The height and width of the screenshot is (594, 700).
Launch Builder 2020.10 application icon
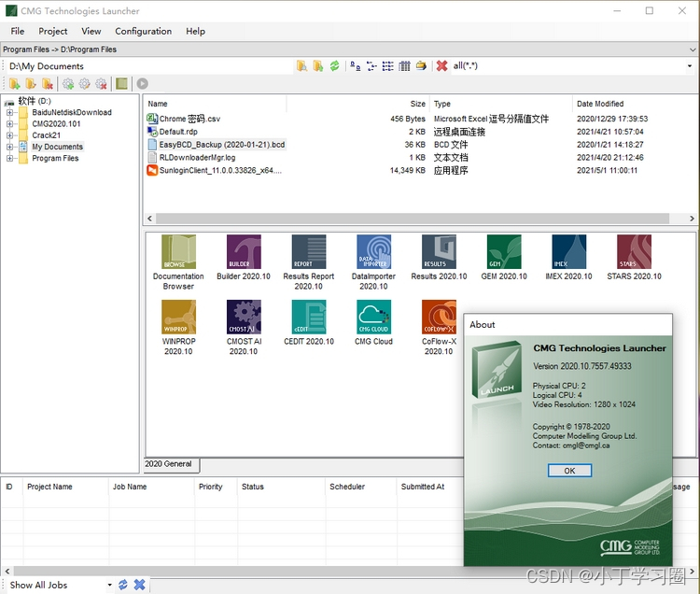coord(244,252)
